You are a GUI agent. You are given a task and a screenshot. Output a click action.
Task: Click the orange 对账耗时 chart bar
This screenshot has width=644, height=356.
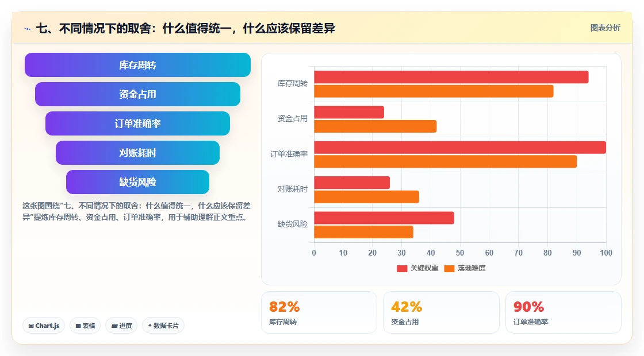point(367,196)
